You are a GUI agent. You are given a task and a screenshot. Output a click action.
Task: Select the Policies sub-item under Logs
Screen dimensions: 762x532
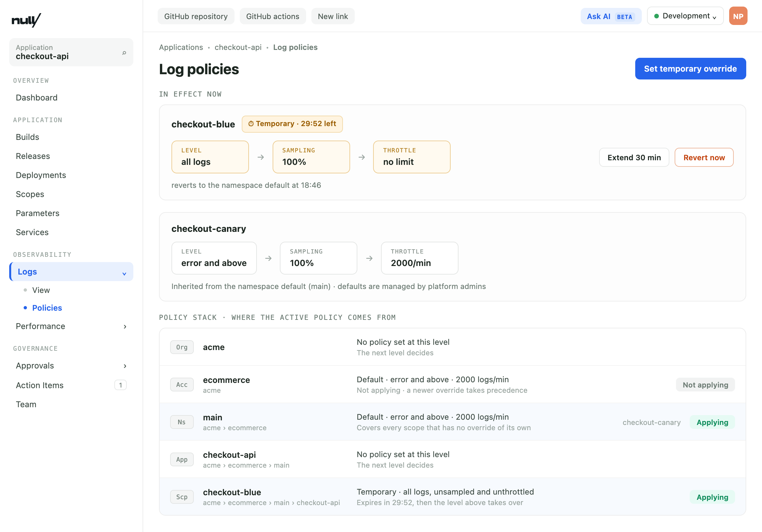[47, 308]
